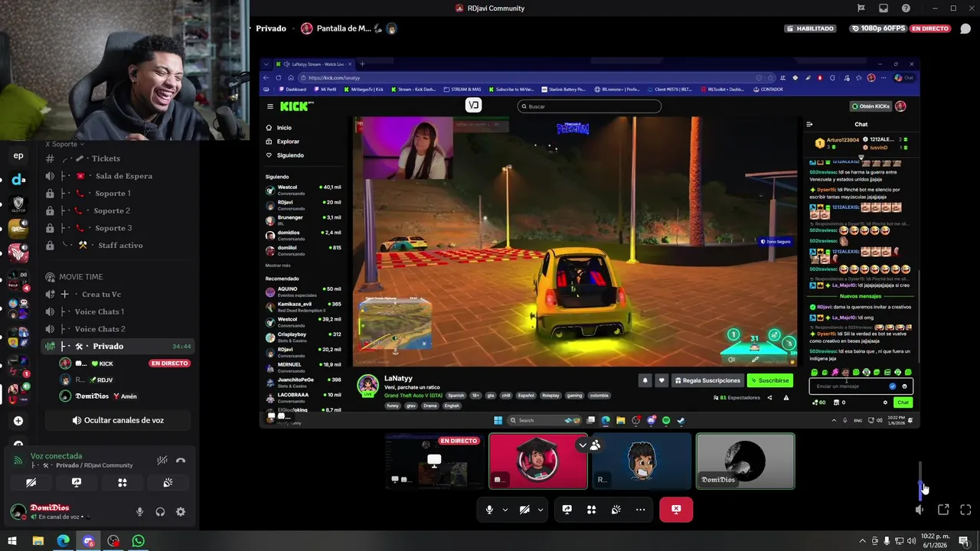Select Privado voice channel
The width and height of the screenshot is (980, 551).
tap(117, 347)
